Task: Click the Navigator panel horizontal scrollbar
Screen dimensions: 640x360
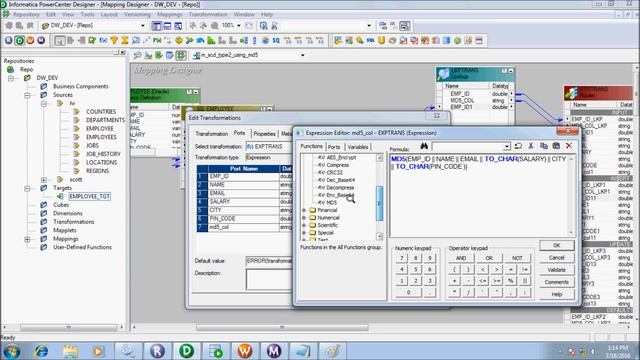Action: click(x=69, y=327)
